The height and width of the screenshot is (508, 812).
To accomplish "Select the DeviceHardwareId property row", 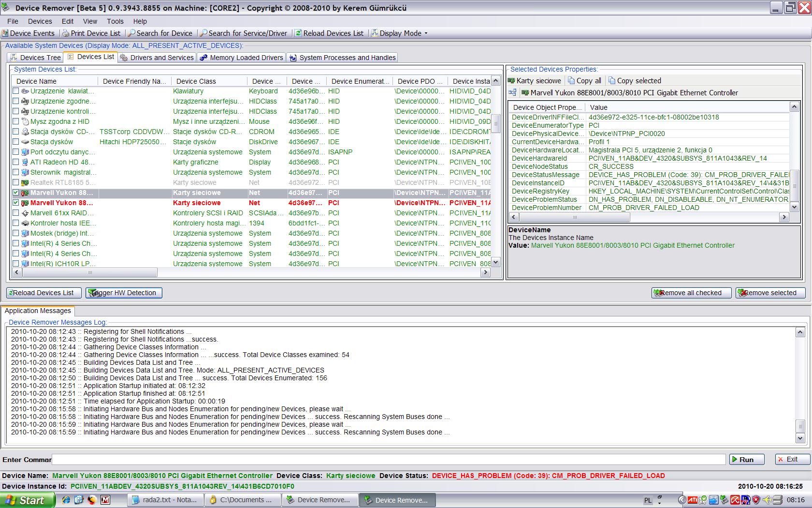I will pyautogui.click(x=649, y=158).
